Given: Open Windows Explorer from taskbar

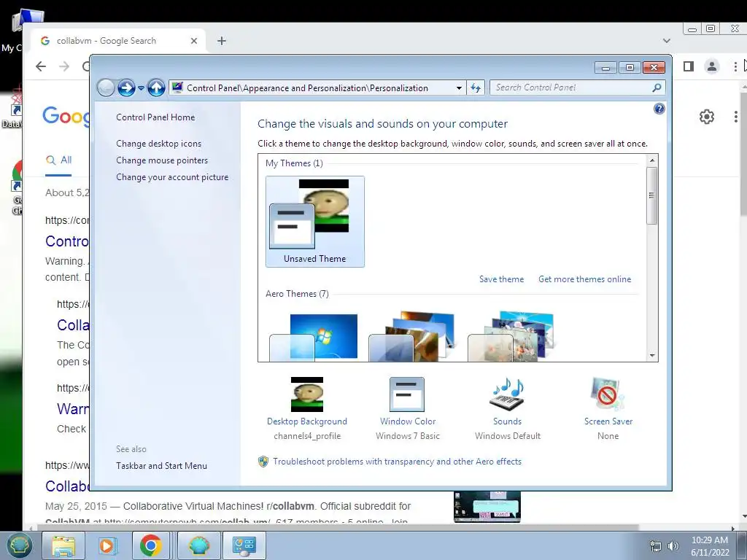Looking at the screenshot, I should 63,545.
